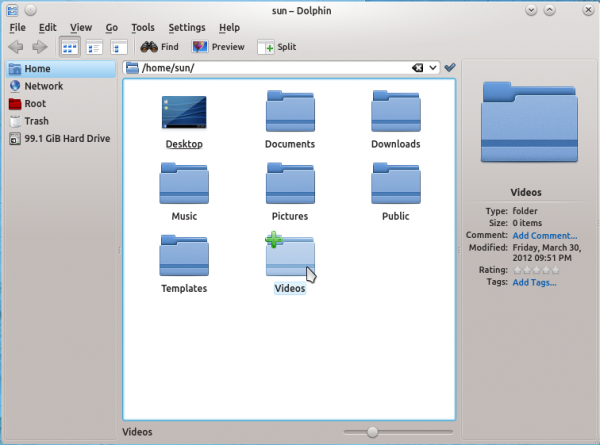Go back with the left arrow button

pos(16,47)
